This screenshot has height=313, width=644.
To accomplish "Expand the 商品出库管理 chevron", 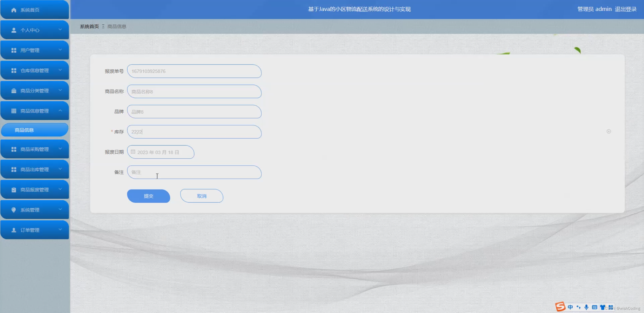I will pyautogui.click(x=60, y=169).
